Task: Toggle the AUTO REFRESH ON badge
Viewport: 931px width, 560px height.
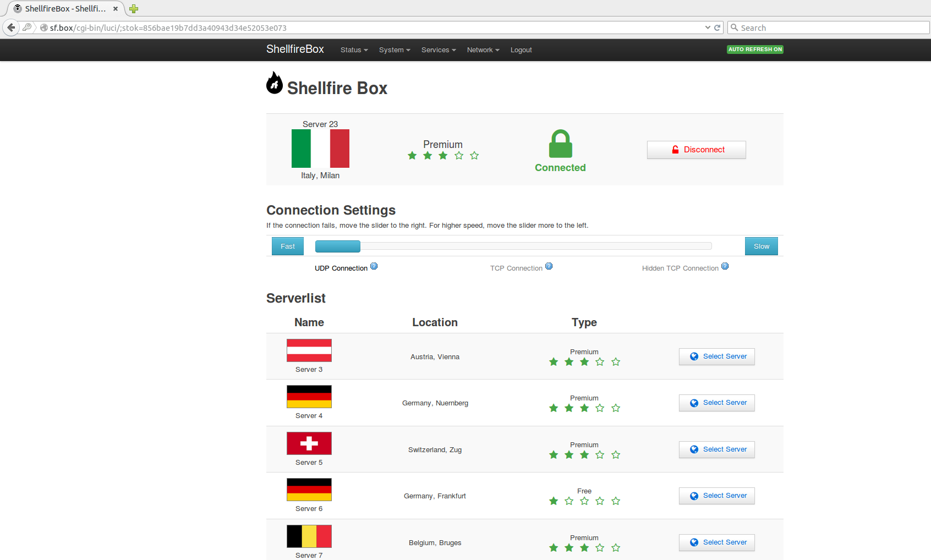Action: pyautogui.click(x=755, y=50)
